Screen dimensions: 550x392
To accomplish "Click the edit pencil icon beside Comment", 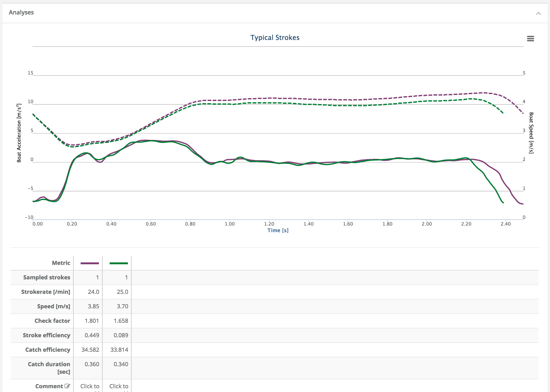I will pos(67,386).
